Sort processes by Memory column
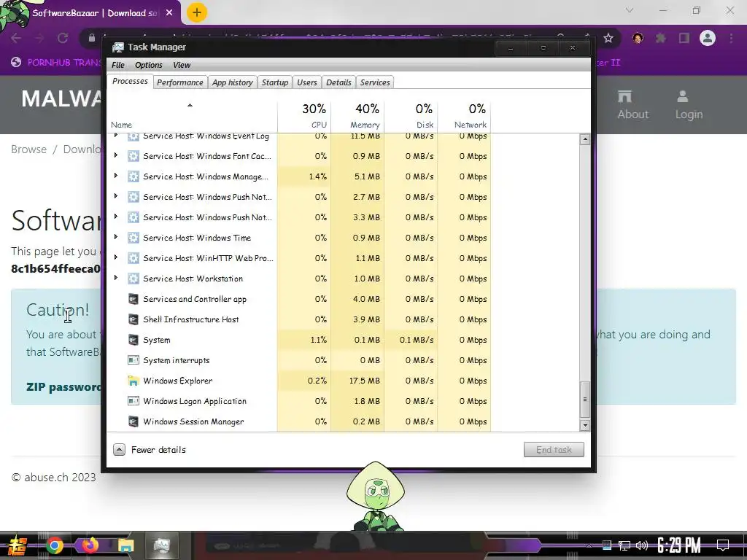 point(357,115)
